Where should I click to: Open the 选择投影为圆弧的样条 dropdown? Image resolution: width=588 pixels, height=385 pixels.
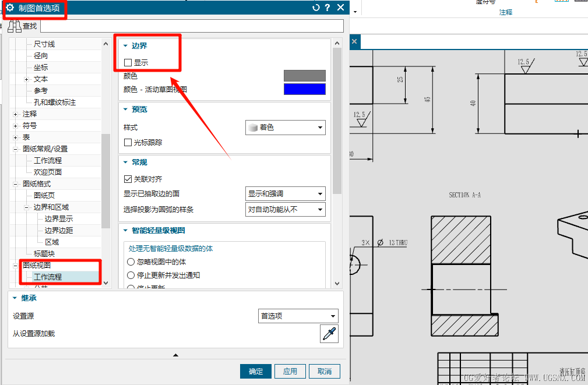286,210
